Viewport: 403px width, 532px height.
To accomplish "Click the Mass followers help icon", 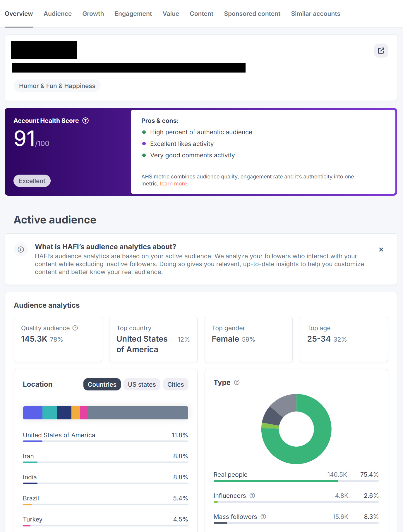I will click(263, 516).
